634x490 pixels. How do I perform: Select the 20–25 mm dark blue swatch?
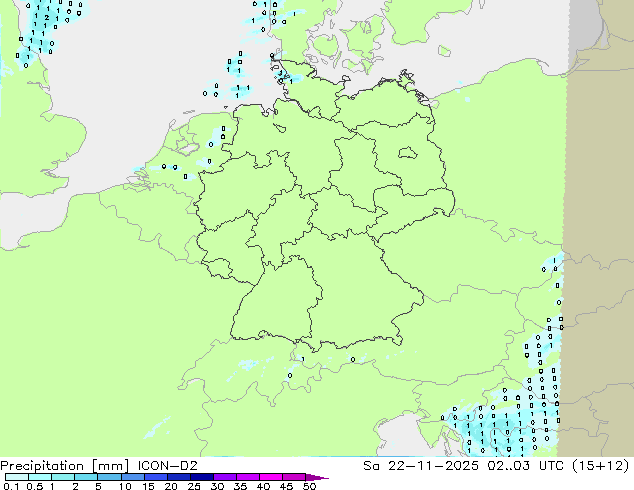(x=179, y=477)
